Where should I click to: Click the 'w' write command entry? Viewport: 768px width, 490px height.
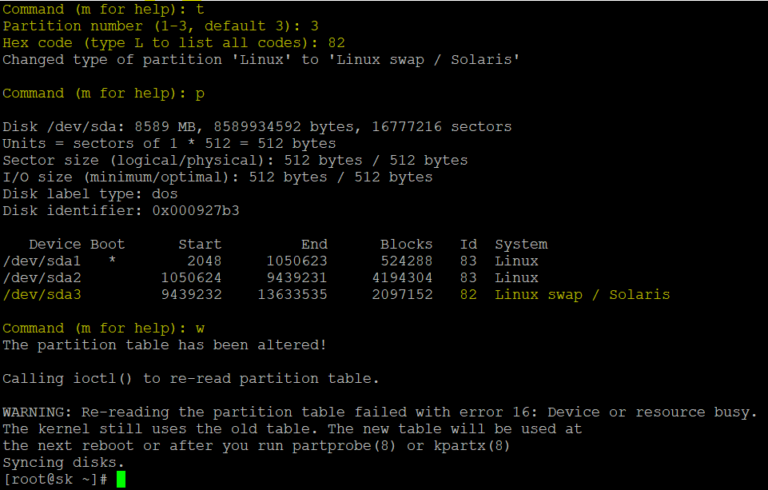pyautogui.click(x=200, y=329)
